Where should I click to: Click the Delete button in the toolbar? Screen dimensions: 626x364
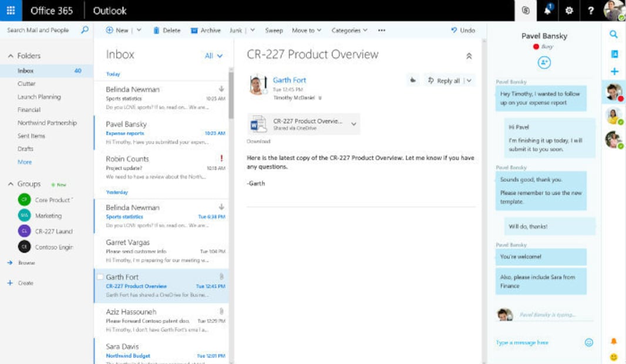click(167, 31)
